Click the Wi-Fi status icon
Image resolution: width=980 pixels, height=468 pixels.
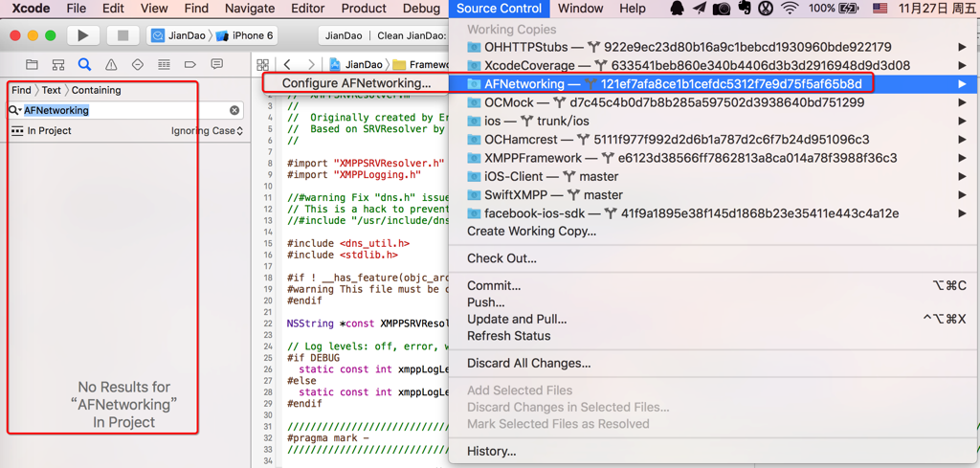[x=789, y=9]
